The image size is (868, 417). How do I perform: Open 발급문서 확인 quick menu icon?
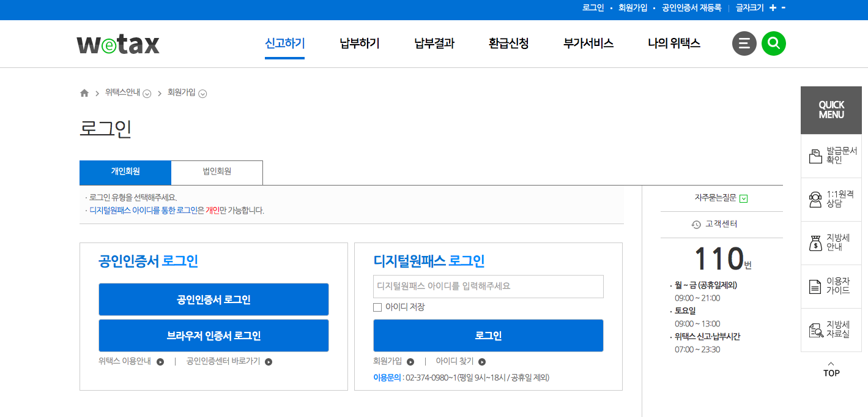point(815,156)
